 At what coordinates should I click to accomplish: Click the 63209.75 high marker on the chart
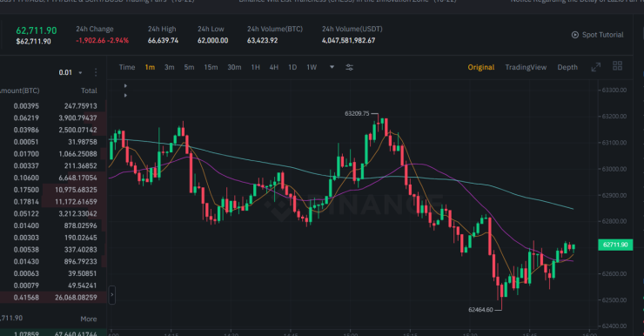point(357,114)
